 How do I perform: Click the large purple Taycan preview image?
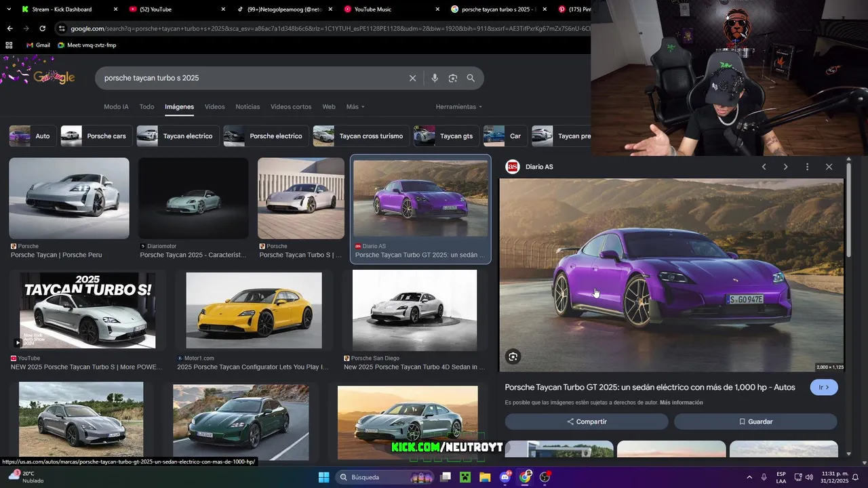671,275
